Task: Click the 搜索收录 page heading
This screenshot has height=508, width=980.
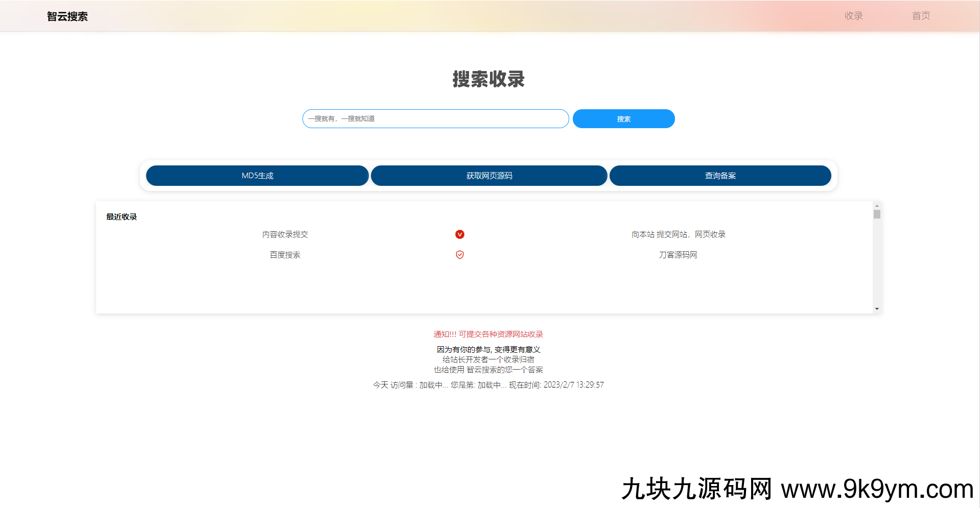Action: [x=488, y=79]
